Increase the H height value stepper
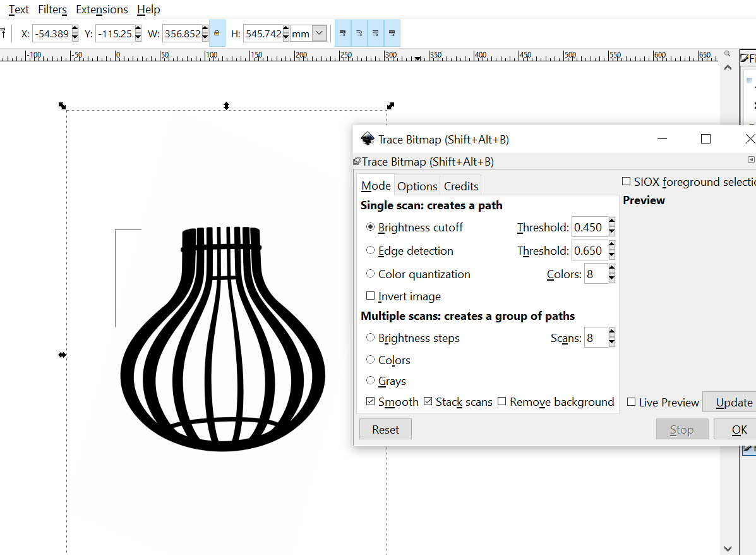This screenshot has height=555, width=756. click(x=286, y=29)
